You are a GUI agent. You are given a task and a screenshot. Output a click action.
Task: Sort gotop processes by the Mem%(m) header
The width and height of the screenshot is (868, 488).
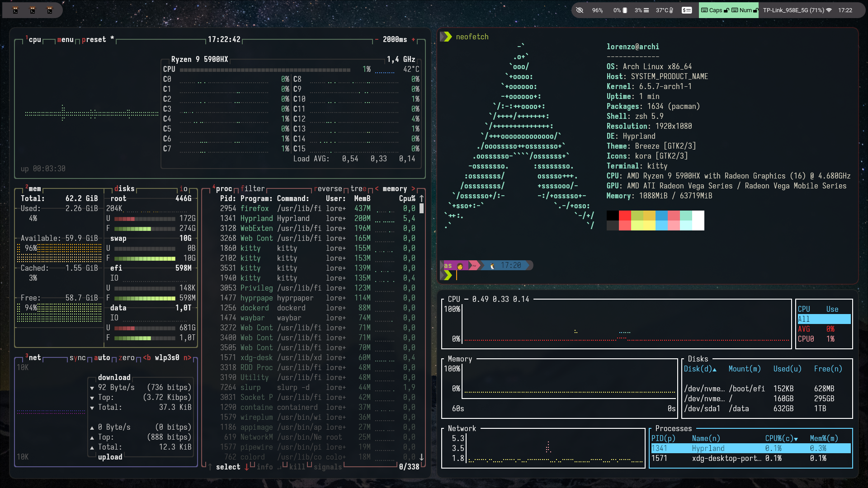coord(824,438)
